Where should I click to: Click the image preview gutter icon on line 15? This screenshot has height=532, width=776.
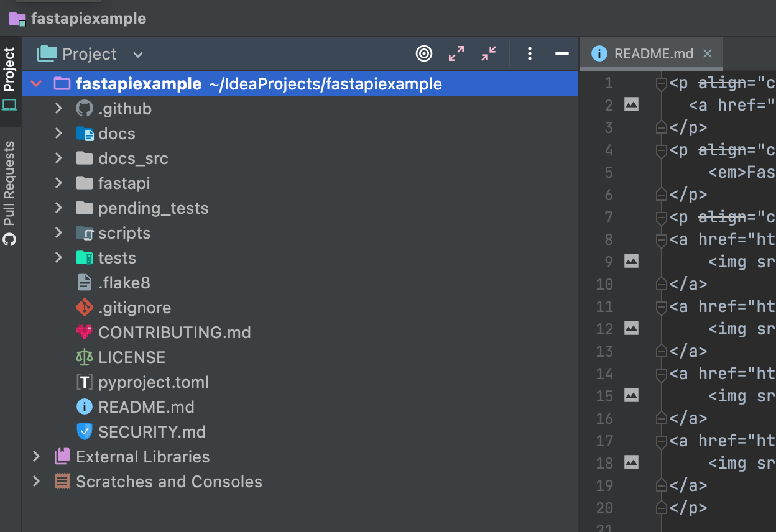632,396
